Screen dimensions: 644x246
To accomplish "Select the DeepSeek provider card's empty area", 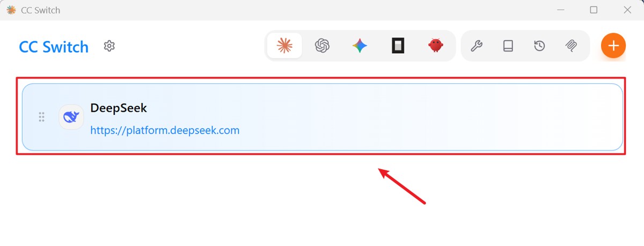I will (x=429, y=117).
